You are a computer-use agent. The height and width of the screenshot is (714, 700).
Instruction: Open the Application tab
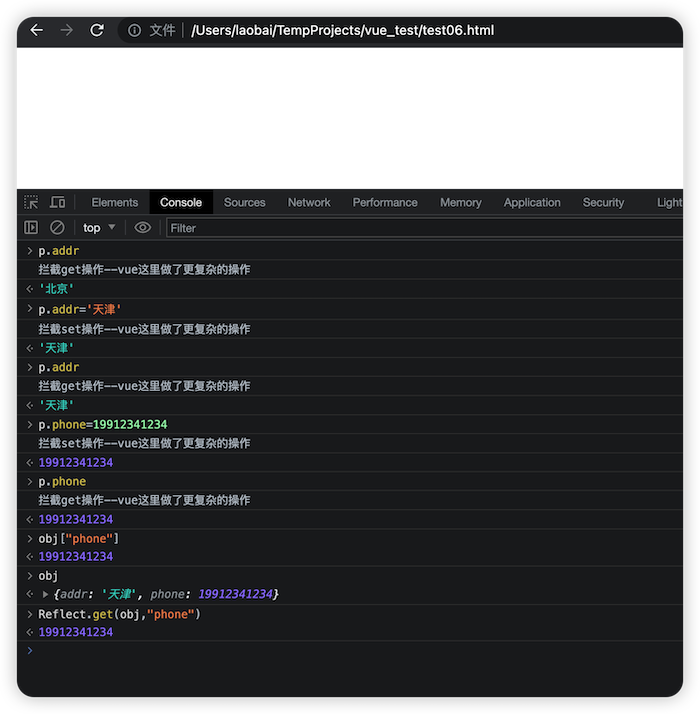coord(532,203)
